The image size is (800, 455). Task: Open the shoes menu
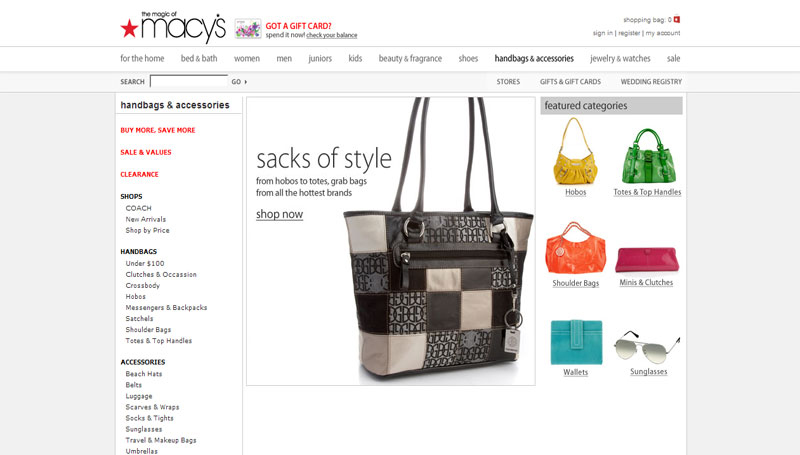468,59
